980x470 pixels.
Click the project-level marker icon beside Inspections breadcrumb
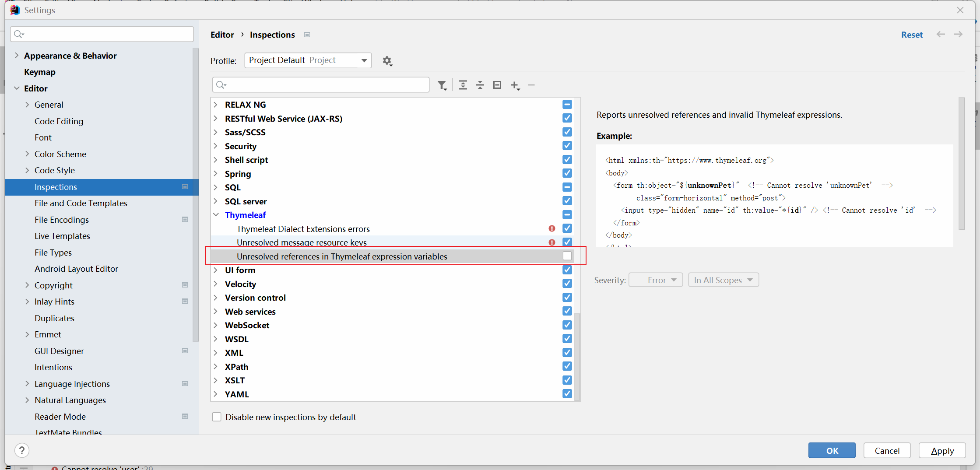coord(307,35)
